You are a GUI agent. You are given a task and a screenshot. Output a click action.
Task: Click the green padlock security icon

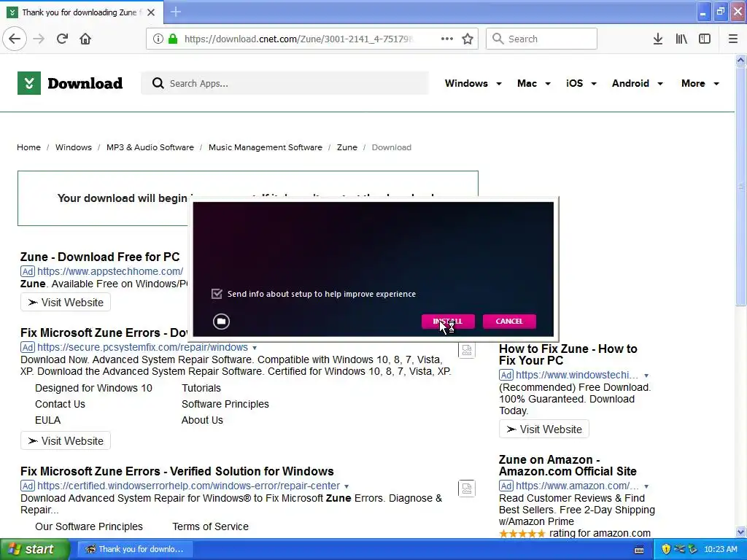point(173,39)
